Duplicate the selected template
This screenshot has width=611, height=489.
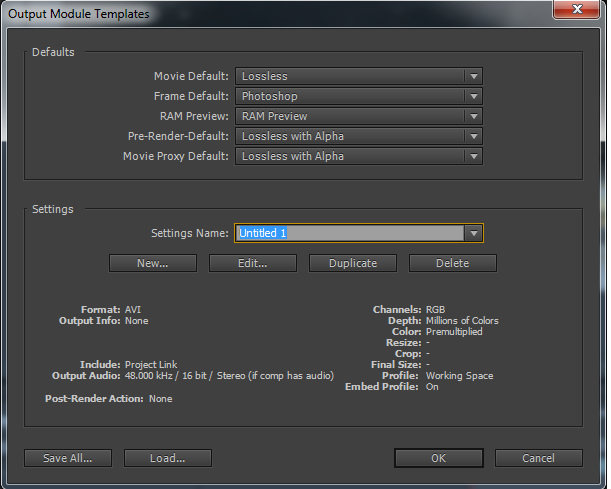353,263
